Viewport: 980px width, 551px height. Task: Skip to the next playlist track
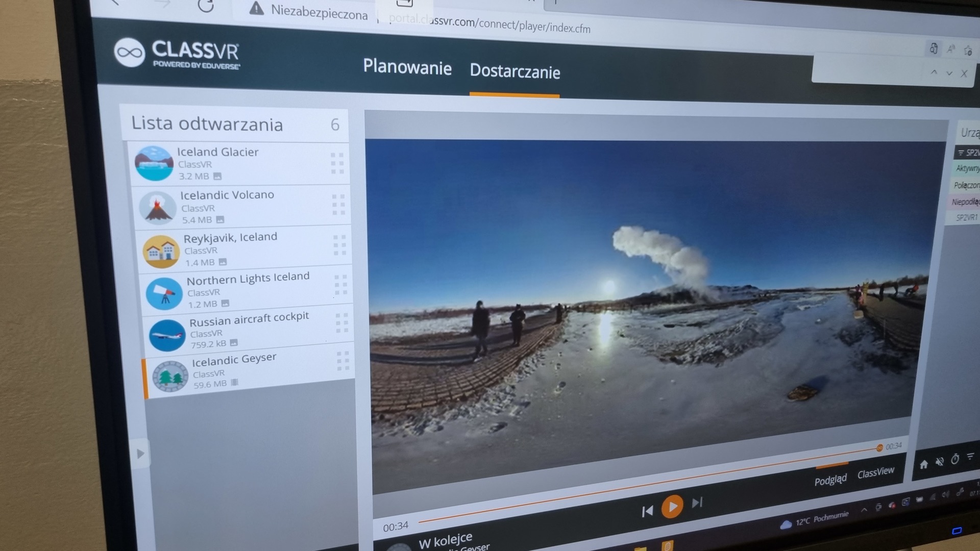(x=697, y=503)
